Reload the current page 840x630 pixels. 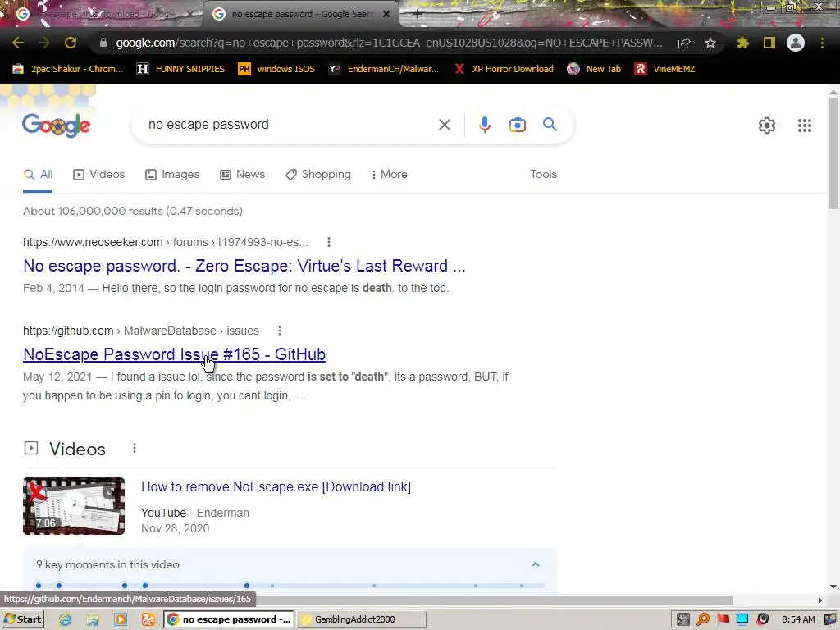click(71, 43)
